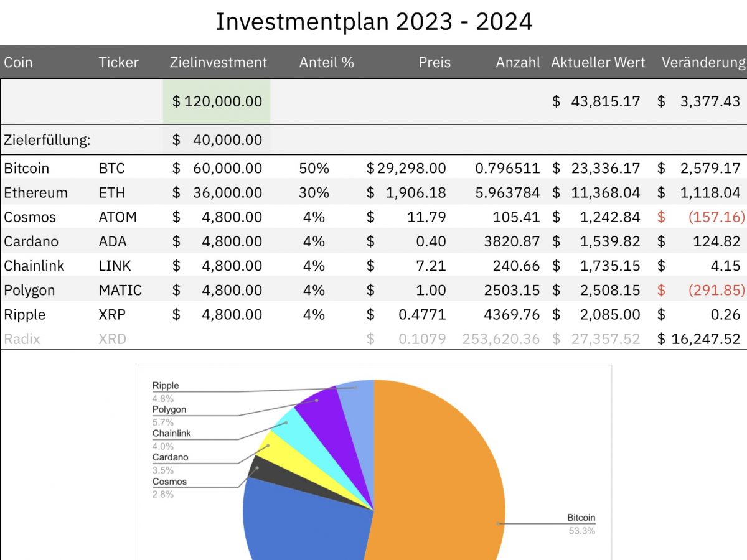The image size is (747, 560).
Task: Click the Chainlink 4.0% chart label
Action: pos(172,439)
